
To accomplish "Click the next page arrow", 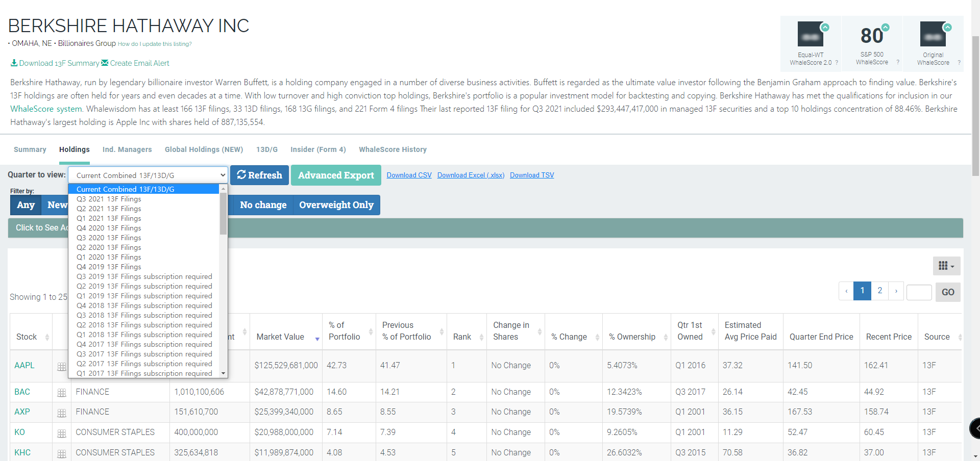I will point(896,291).
